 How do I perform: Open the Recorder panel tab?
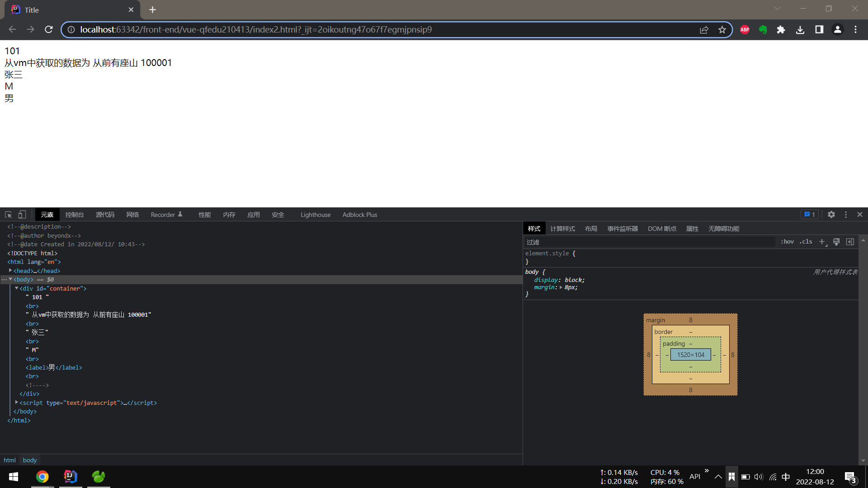click(166, 215)
